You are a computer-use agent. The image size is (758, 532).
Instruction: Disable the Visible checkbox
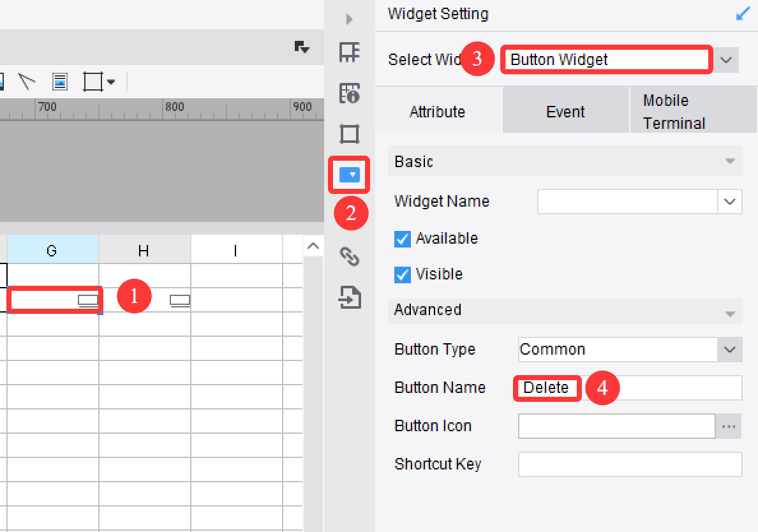click(x=403, y=274)
